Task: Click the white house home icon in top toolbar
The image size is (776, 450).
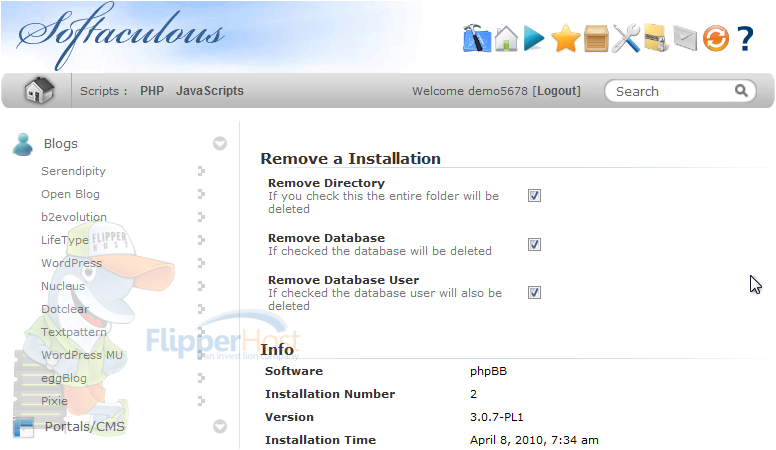Action: 506,38
